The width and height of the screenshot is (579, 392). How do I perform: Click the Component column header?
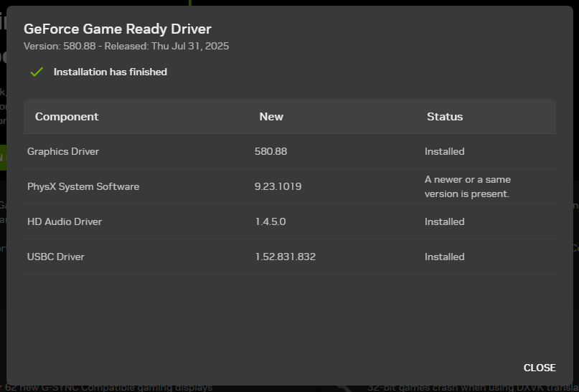click(x=67, y=117)
